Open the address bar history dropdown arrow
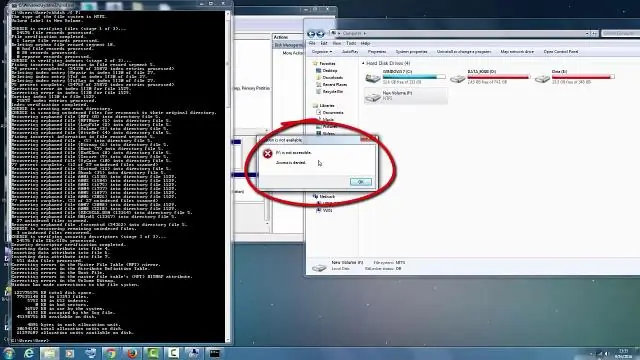 (587, 33)
